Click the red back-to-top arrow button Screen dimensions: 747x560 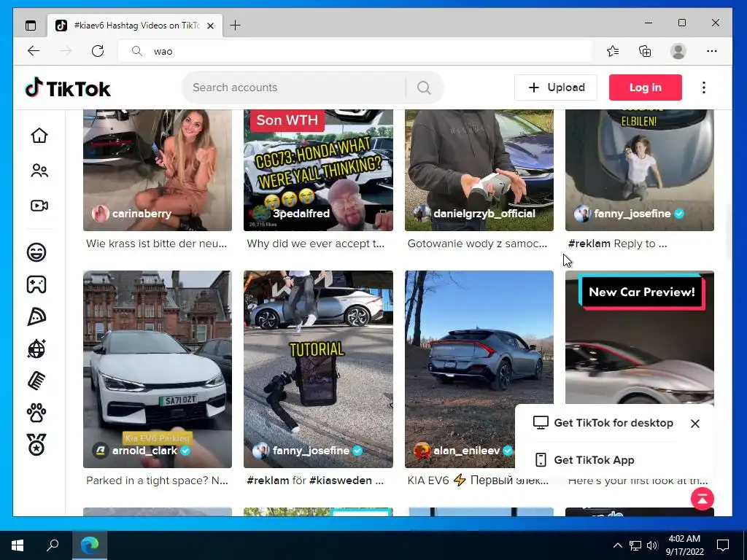click(703, 499)
